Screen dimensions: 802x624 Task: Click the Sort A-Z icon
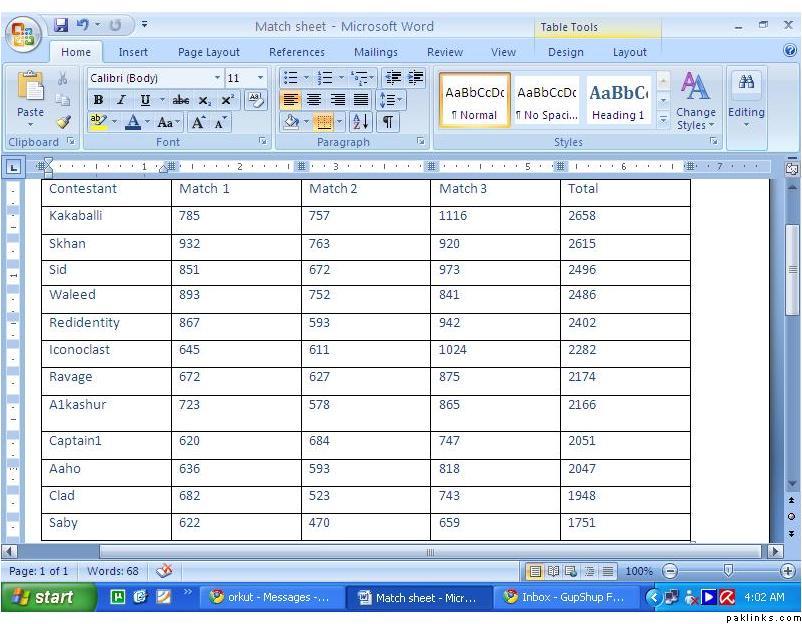(x=361, y=122)
